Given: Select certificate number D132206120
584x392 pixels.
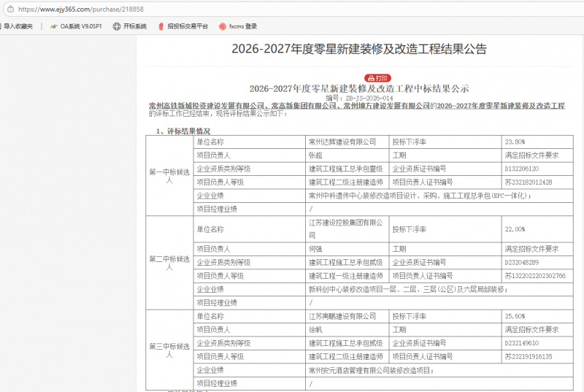Looking at the screenshot, I should (x=537, y=169).
